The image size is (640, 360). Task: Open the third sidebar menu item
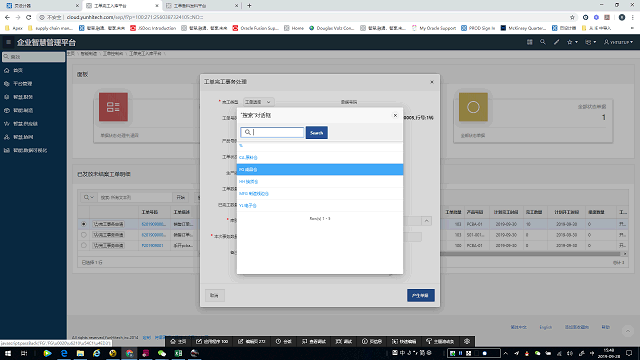[33, 97]
